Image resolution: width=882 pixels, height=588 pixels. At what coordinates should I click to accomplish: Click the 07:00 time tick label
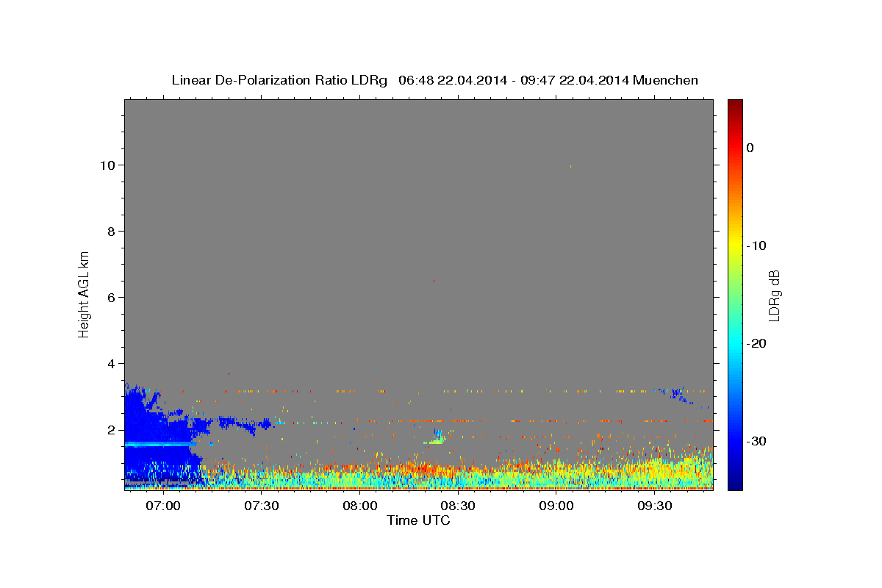[163, 506]
